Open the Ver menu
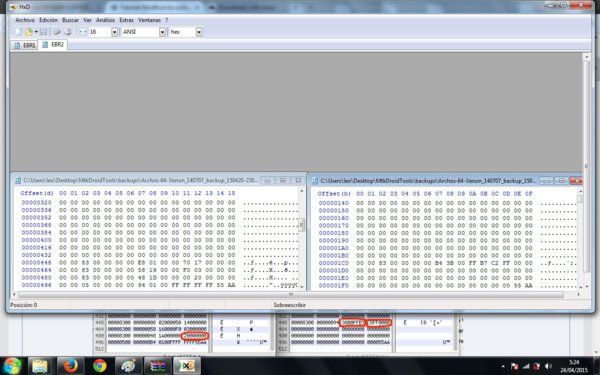The image size is (600, 375). (x=88, y=20)
